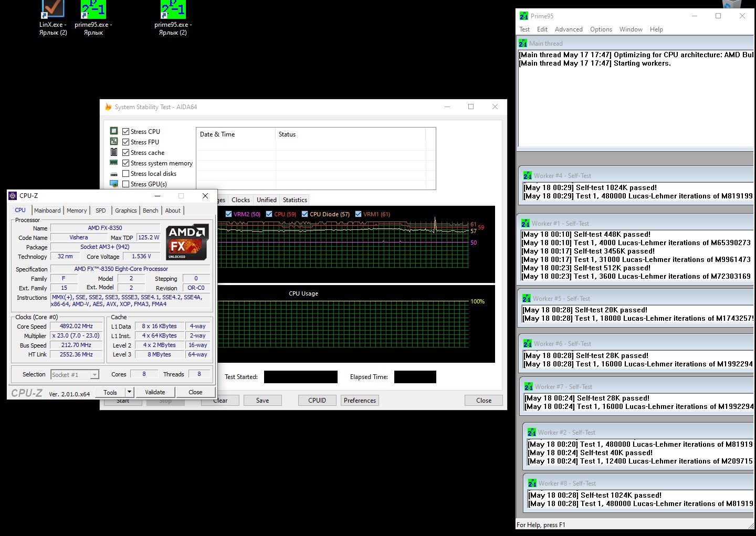756x536 pixels.
Task: Switch to the Bench tab in CPU-Z
Action: point(151,211)
